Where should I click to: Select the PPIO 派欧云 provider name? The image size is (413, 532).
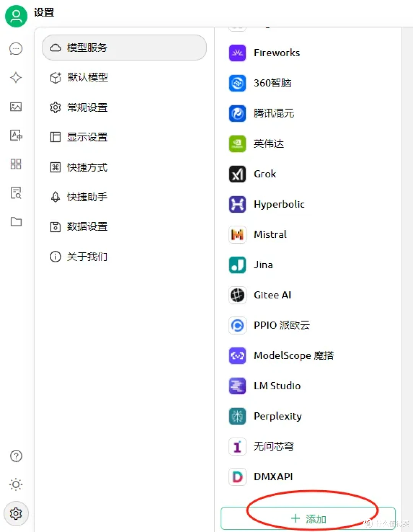[282, 325]
